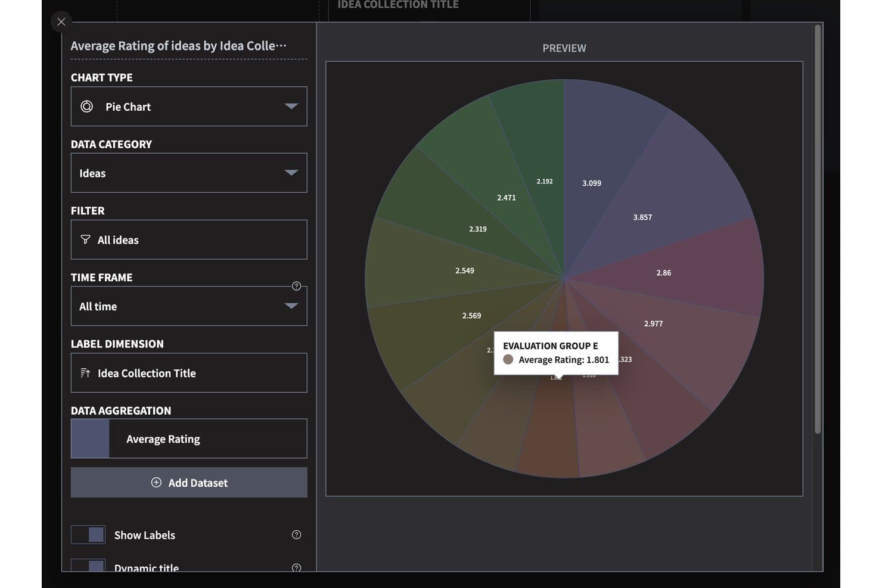Click the All time text
The width and height of the screenshot is (882, 588).
(x=98, y=306)
